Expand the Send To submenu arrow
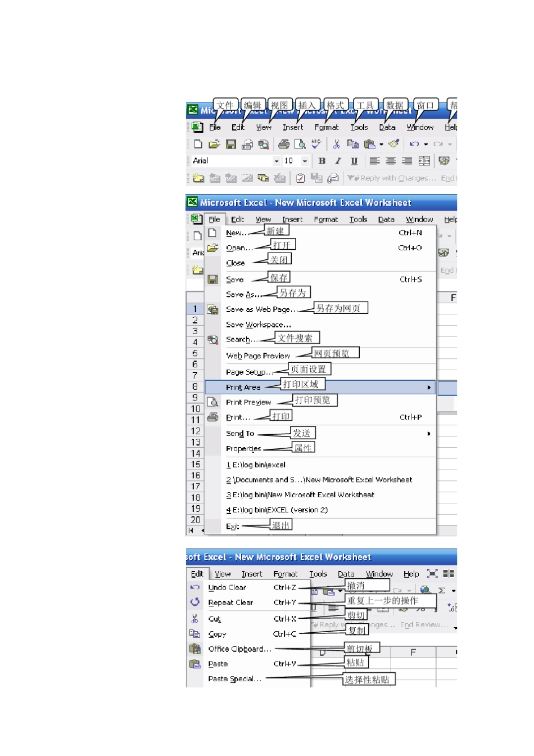This screenshot has width=534, height=756. point(429,434)
